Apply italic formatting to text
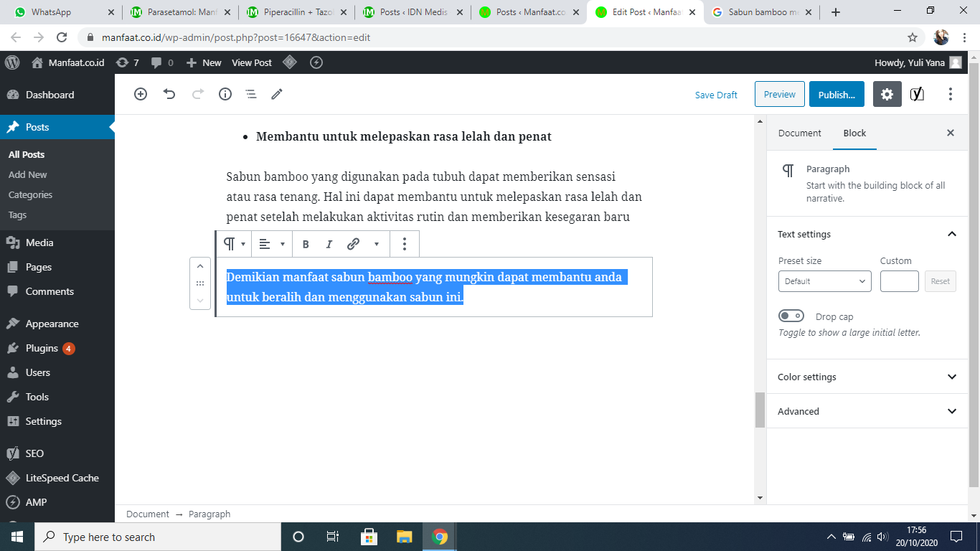Viewport: 980px width, 551px height. (x=329, y=244)
